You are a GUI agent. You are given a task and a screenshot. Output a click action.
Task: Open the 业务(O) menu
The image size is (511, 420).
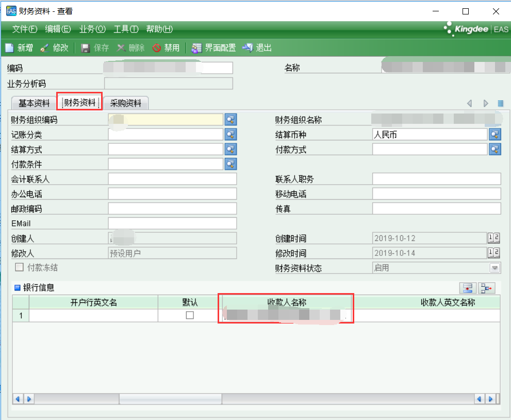[92, 29]
